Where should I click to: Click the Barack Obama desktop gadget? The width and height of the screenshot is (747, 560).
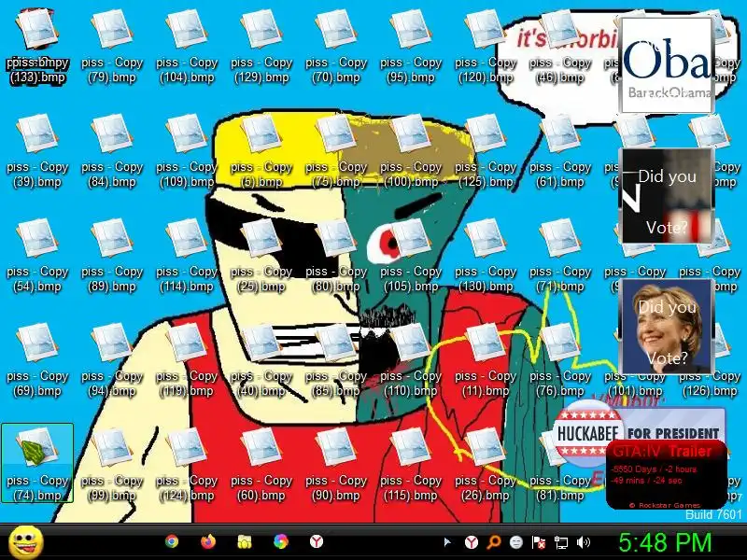(667, 64)
